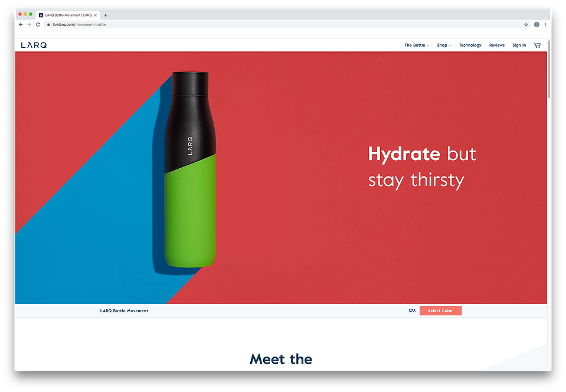The height and width of the screenshot is (392, 566).
Task: Go back using the browser back arrow
Action: 21,25
